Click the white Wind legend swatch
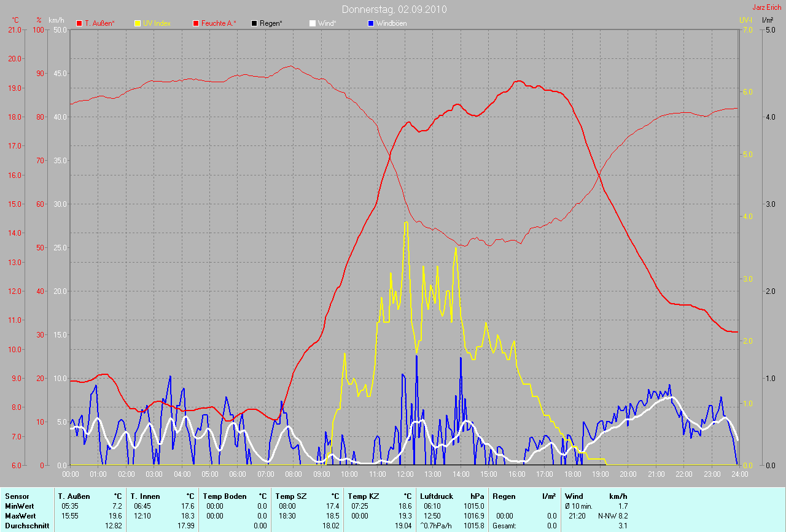 click(313, 23)
